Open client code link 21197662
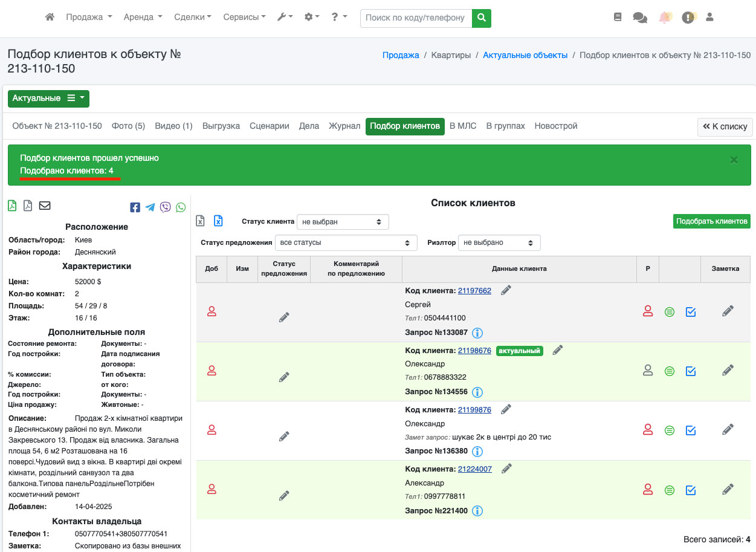Screen dimensions: 756x552 coord(474,291)
